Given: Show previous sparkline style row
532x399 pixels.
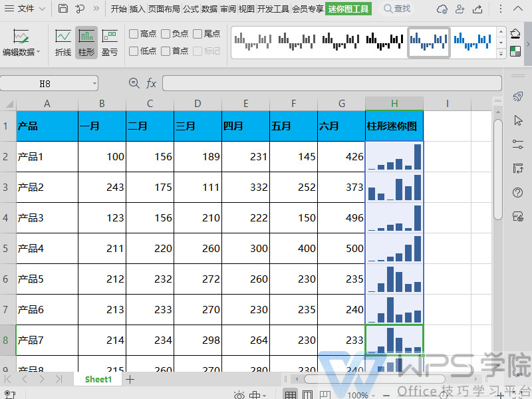Looking at the screenshot, I should 501,31.
